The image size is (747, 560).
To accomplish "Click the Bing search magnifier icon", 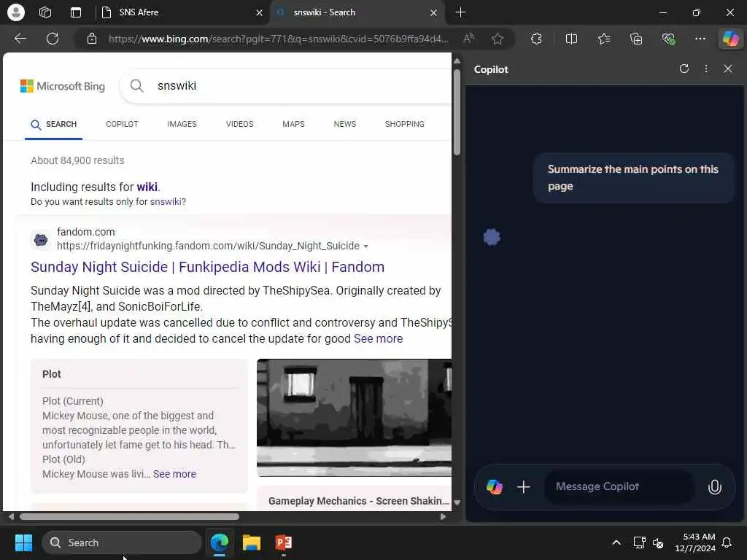I will click(136, 86).
